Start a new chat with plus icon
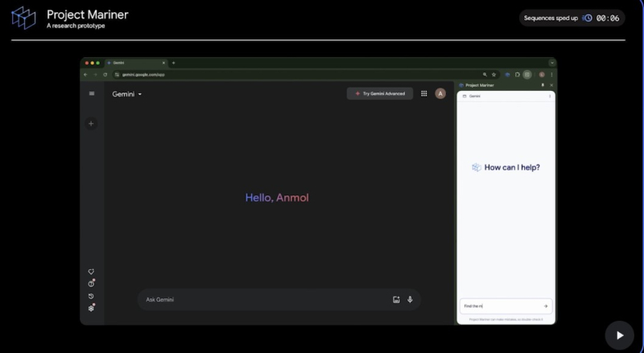 pyautogui.click(x=91, y=124)
